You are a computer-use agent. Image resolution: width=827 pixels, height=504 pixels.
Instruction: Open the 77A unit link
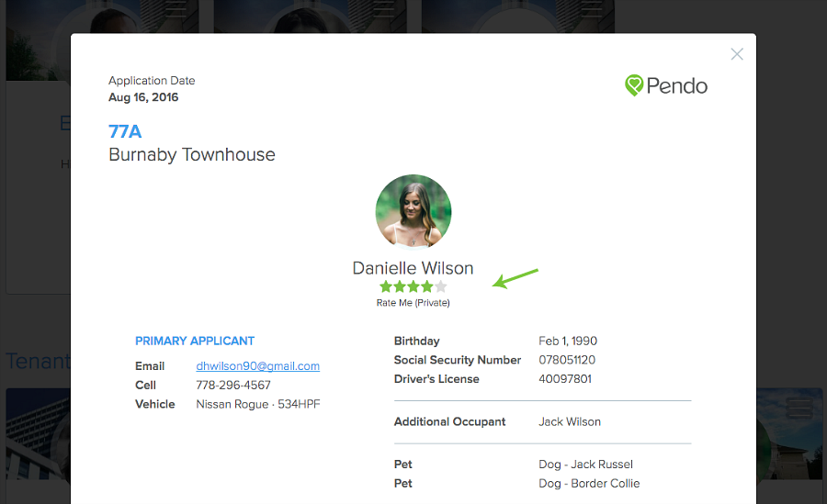pos(125,131)
